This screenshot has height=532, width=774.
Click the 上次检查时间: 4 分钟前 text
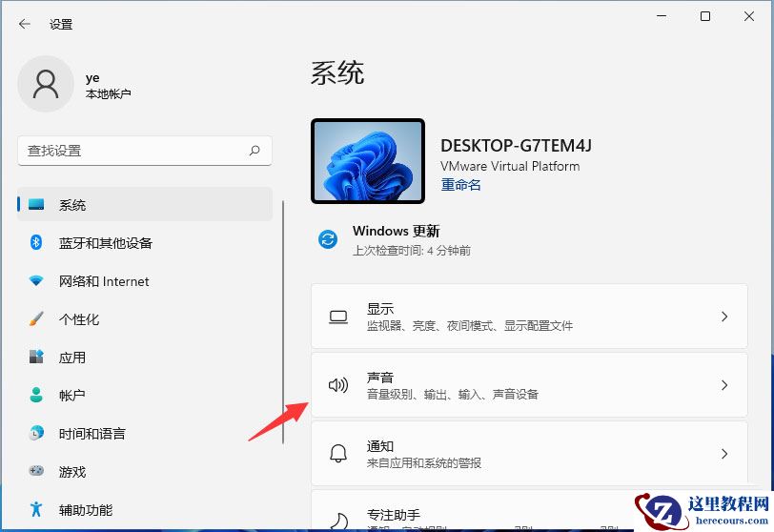tap(411, 250)
